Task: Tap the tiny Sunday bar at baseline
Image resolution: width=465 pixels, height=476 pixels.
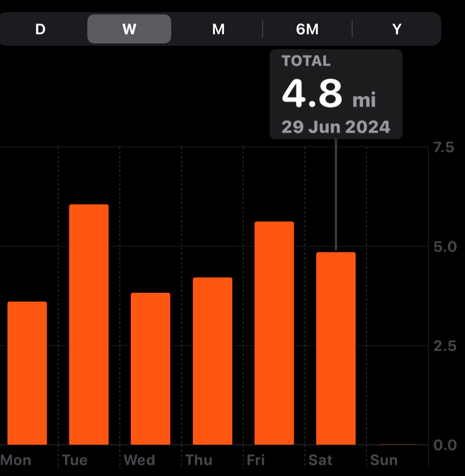Action: click(397, 445)
